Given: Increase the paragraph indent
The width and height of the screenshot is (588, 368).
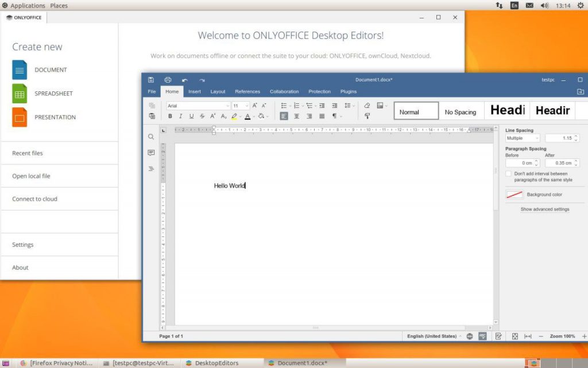Looking at the screenshot, I should [x=335, y=106].
